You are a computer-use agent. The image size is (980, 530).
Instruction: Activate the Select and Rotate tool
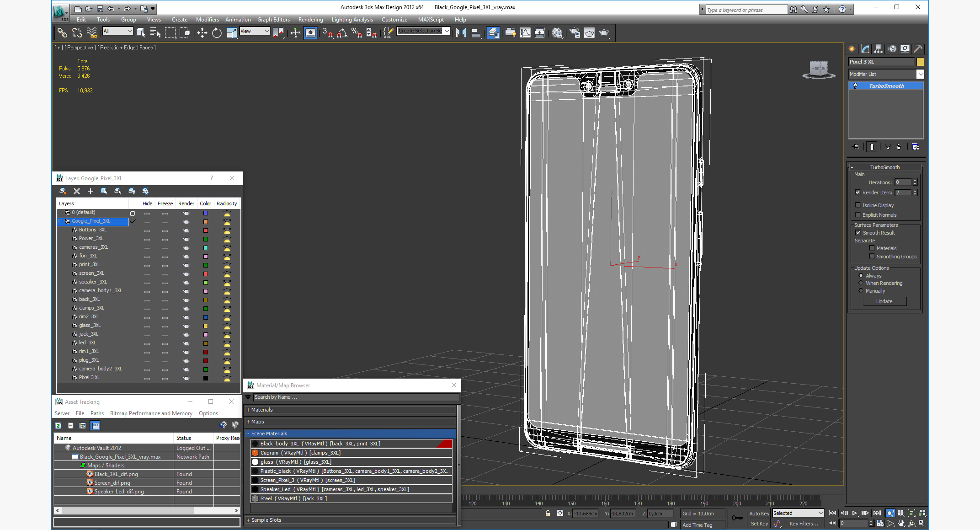pos(217,32)
